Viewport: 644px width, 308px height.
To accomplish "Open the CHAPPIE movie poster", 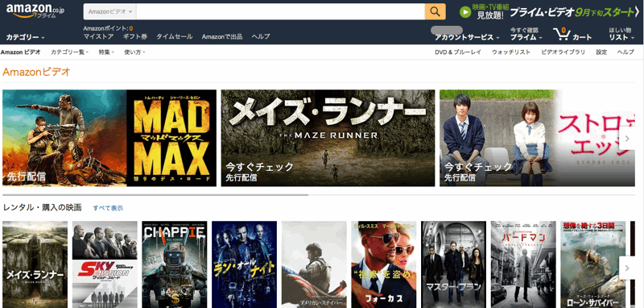I will [x=175, y=264].
